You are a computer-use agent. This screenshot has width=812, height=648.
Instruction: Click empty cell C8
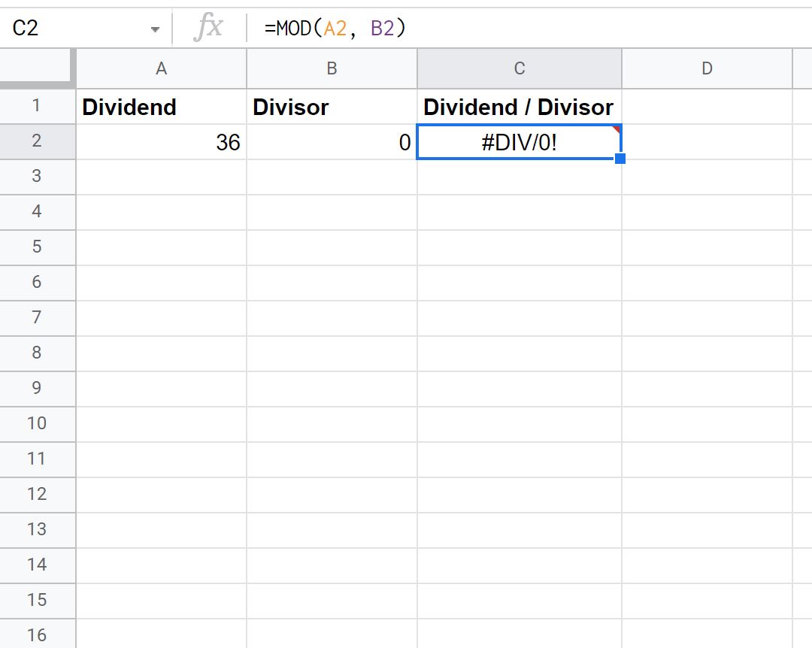click(x=520, y=353)
